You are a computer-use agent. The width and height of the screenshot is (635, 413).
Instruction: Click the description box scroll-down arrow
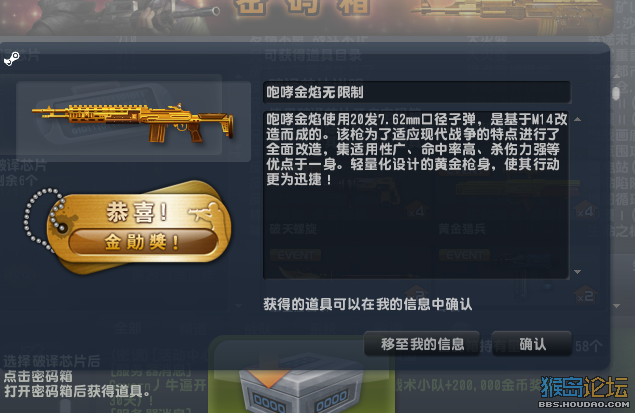tap(577, 272)
